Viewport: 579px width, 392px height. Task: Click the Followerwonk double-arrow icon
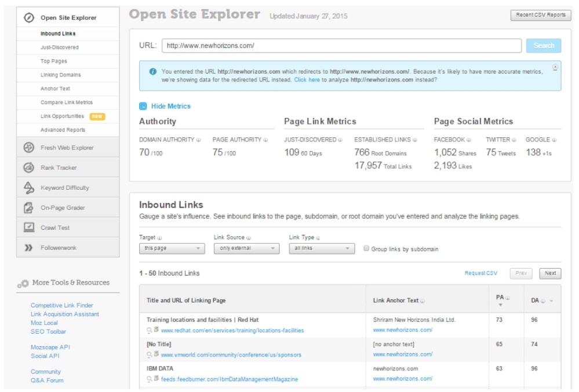[x=28, y=248]
